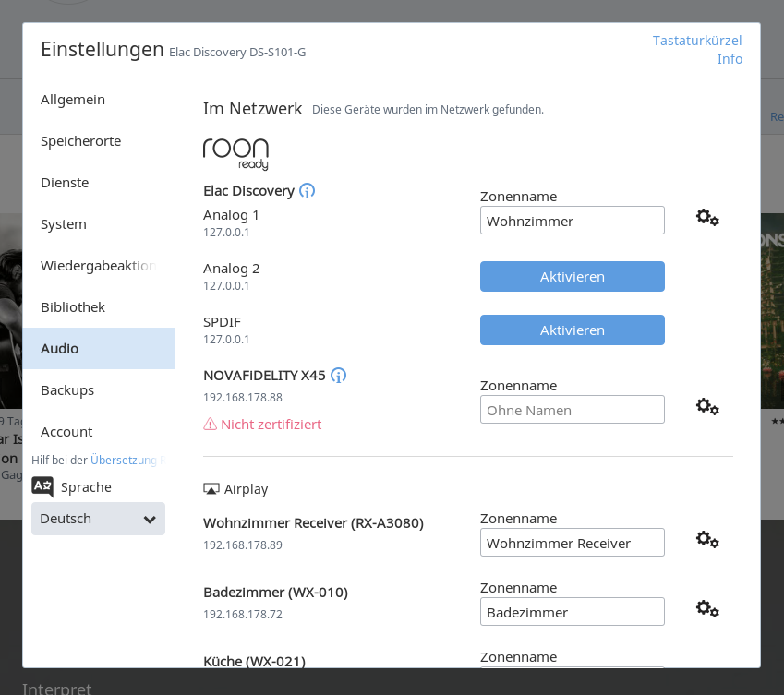This screenshot has height=695, width=784.
Task: Click the Roon Ready logo
Action: coord(236,154)
